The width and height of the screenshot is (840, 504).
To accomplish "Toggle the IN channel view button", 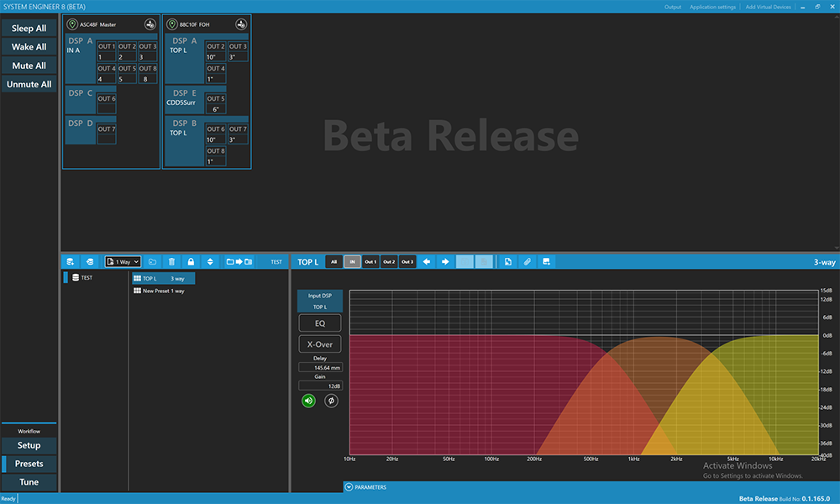I will [353, 262].
